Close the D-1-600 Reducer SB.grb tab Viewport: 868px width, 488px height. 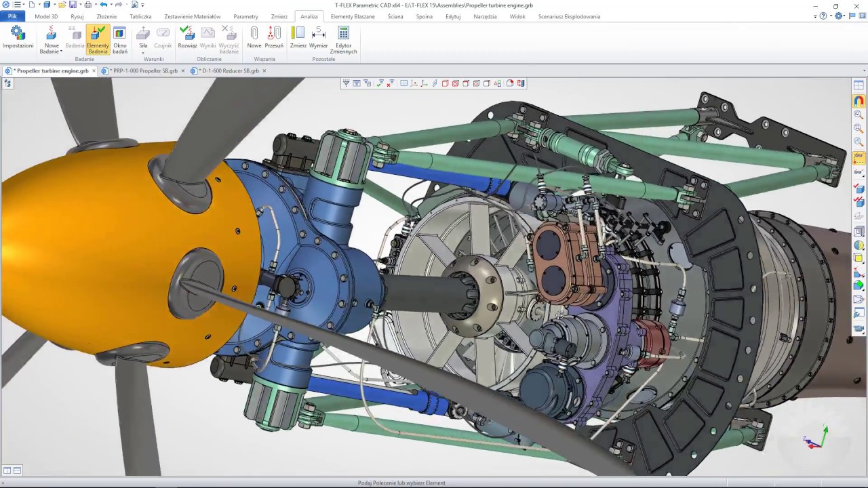pos(264,70)
